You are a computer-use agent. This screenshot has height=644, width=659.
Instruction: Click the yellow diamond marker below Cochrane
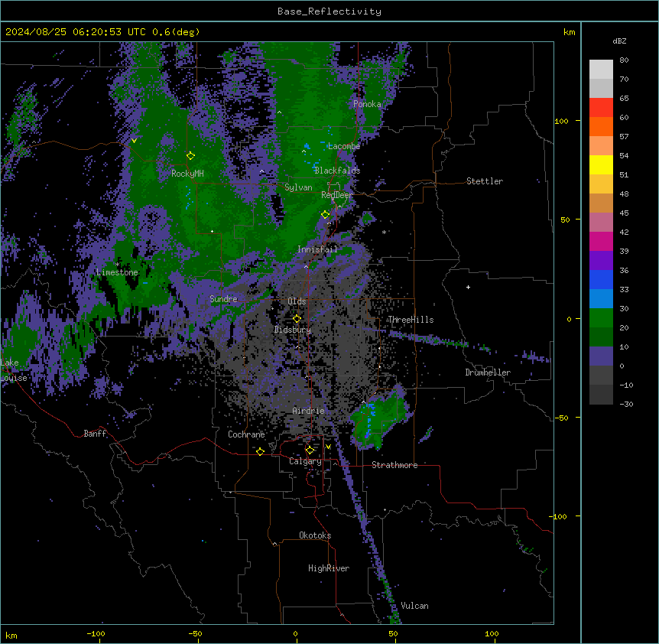[260, 451]
